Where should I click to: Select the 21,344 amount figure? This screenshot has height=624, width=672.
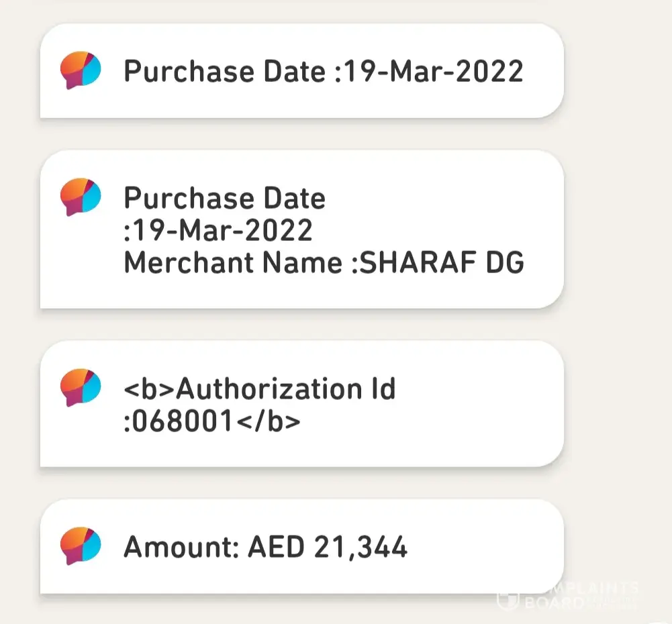coord(361,548)
